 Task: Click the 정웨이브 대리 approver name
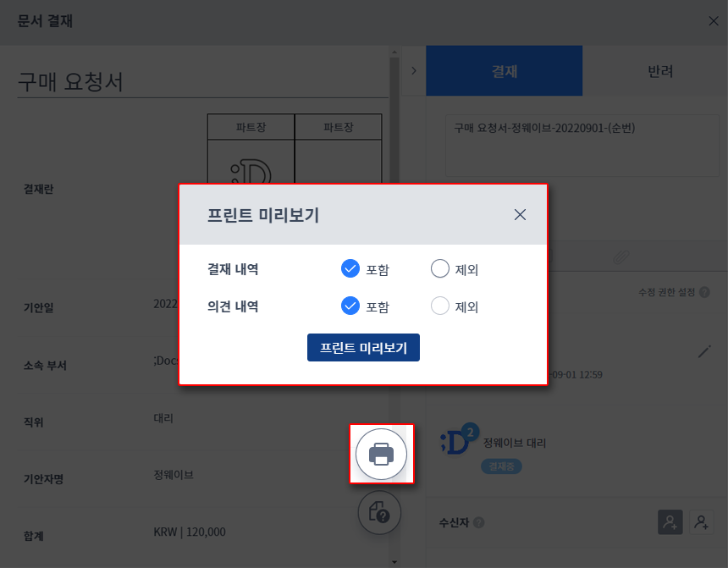[515, 443]
